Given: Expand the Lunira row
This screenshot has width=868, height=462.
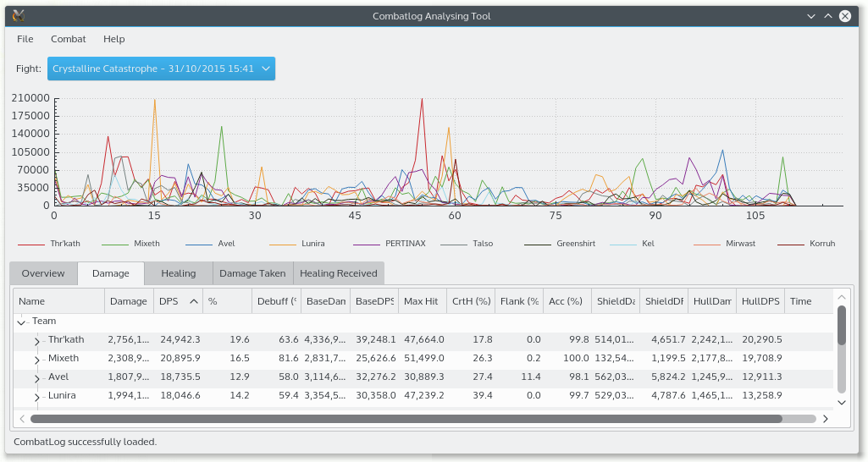Looking at the screenshot, I should pyautogui.click(x=37, y=397).
